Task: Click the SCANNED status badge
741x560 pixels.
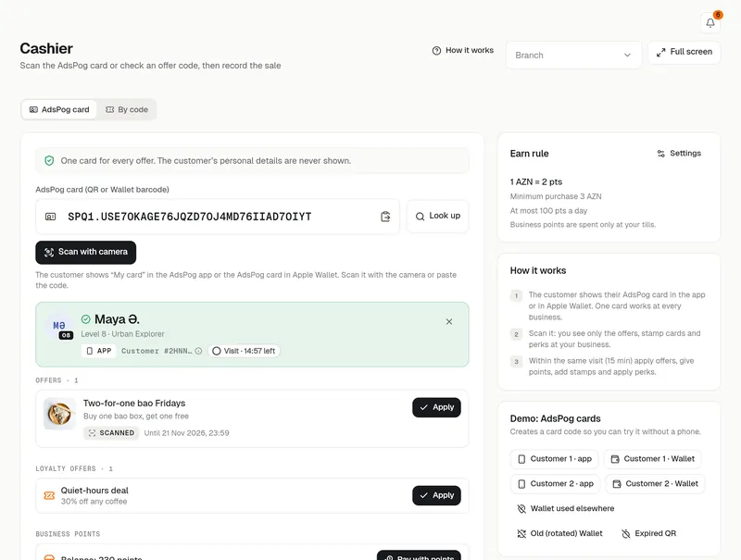Action: click(111, 433)
